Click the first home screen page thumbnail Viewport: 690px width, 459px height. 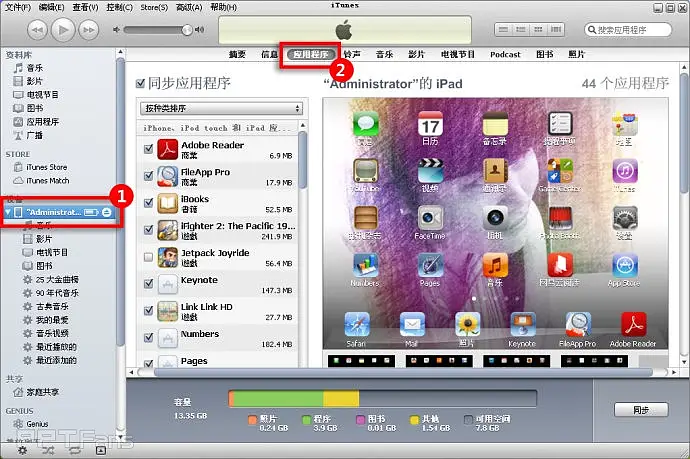pos(361,361)
